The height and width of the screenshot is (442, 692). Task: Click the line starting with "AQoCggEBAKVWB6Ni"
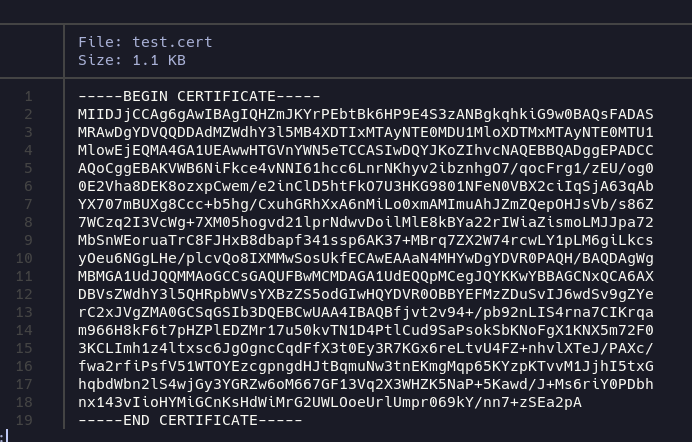[365, 168]
